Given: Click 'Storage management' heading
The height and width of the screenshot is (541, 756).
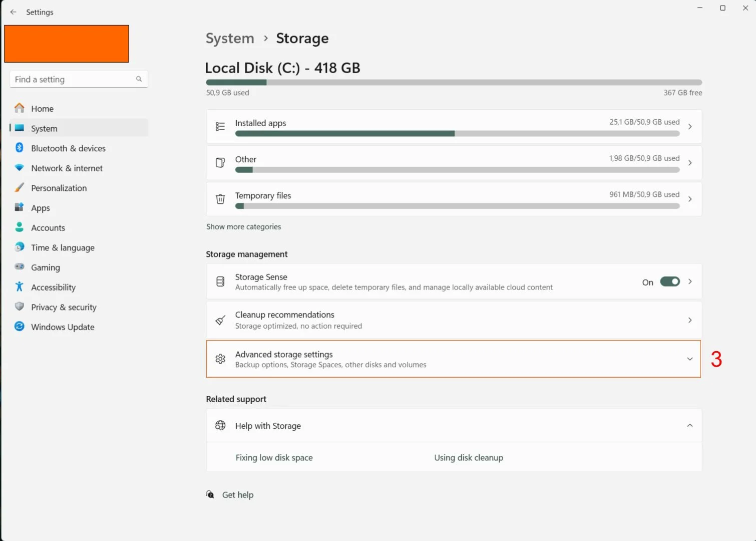Looking at the screenshot, I should click(x=247, y=254).
